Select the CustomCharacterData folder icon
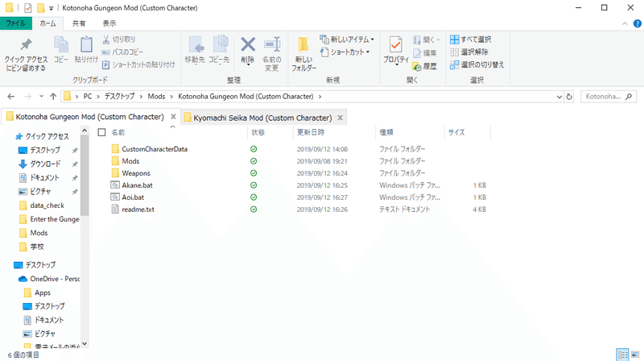Image resolution: width=644 pixels, height=361 pixels. pyautogui.click(x=115, y=149)
